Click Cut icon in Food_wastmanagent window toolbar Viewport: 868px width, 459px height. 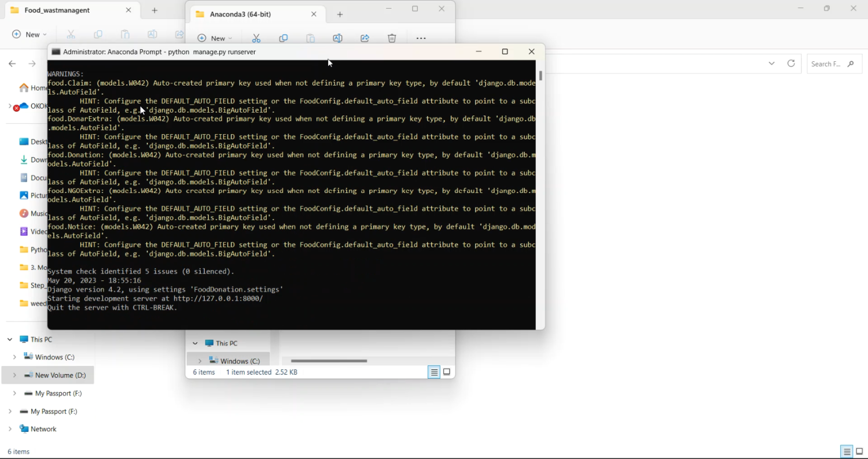[71, 35]
